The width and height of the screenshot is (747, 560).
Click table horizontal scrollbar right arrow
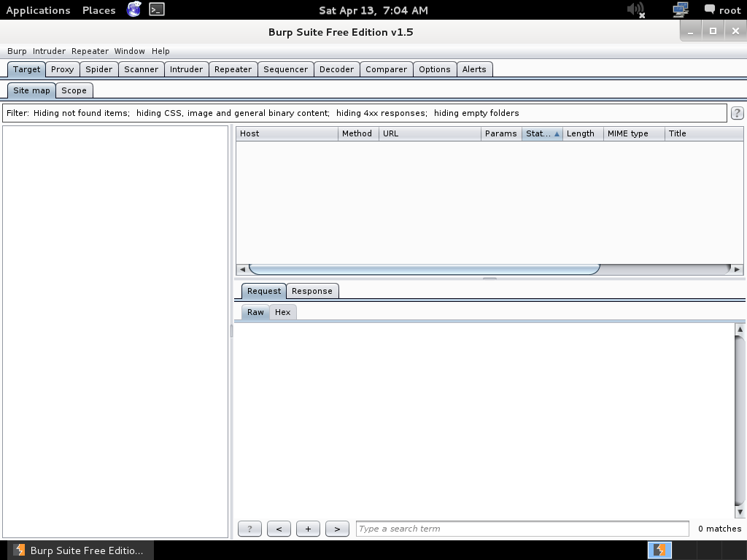coord(737,270)
